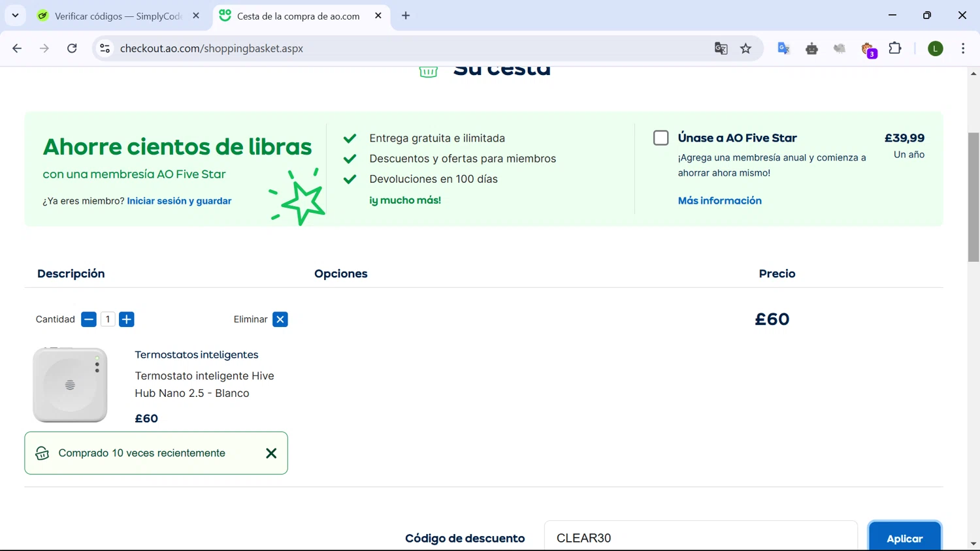The width and height of the screenshot is (980, 551).
Task: Click Termostatos inteligentes category text
Action: click(196, 354)
